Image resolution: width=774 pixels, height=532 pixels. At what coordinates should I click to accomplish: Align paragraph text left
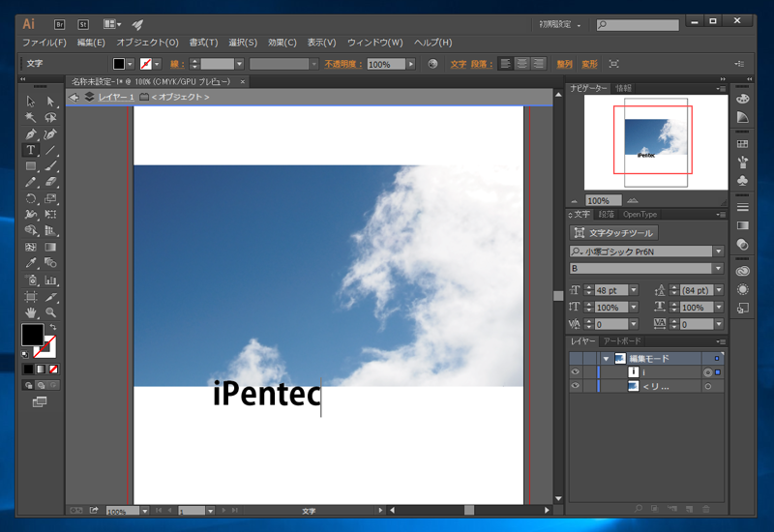tap(505, 64)
